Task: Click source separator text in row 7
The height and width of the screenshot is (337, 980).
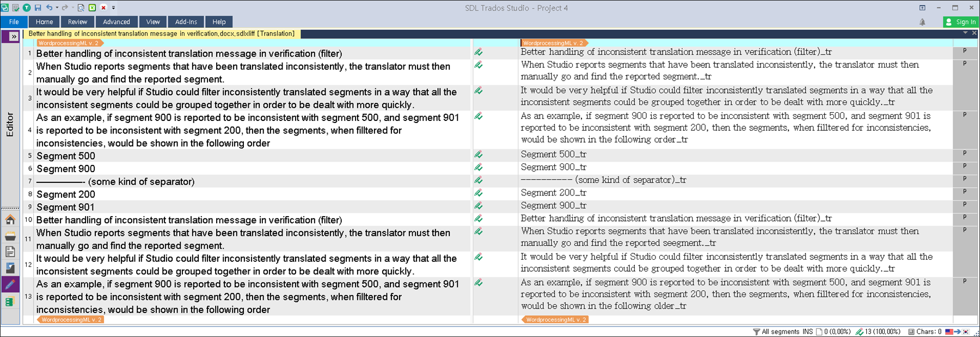Action: [115, 182]
